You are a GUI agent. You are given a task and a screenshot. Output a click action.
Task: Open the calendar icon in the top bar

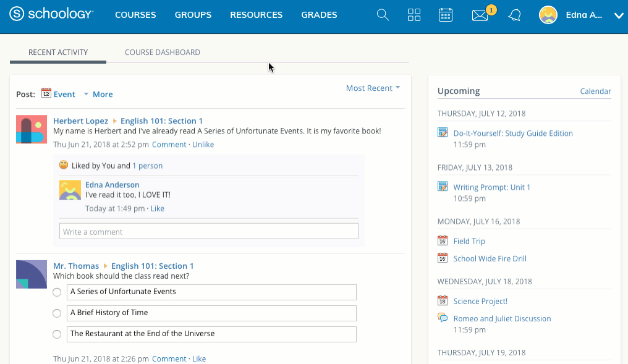point(446,15)
